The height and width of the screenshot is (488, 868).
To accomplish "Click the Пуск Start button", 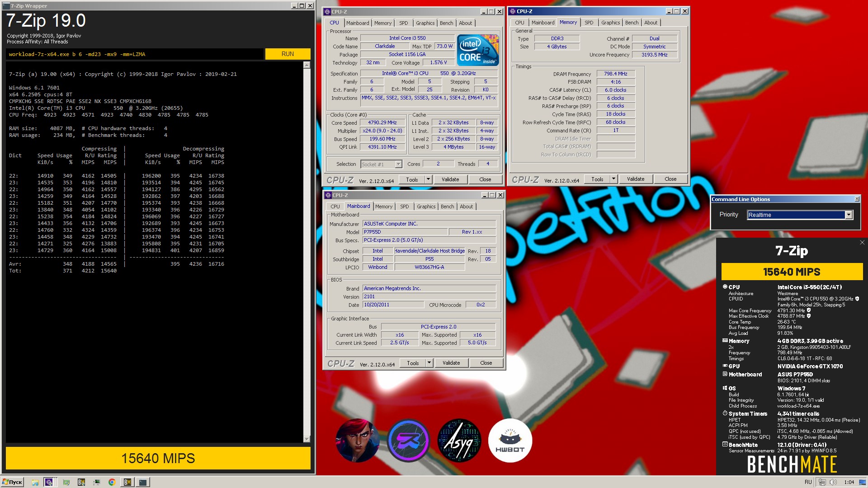I will 13,482.
